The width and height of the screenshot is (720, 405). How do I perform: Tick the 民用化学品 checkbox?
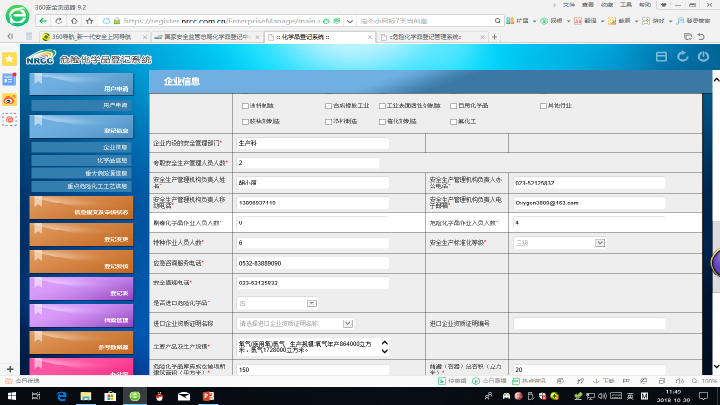tap(454, 105)
